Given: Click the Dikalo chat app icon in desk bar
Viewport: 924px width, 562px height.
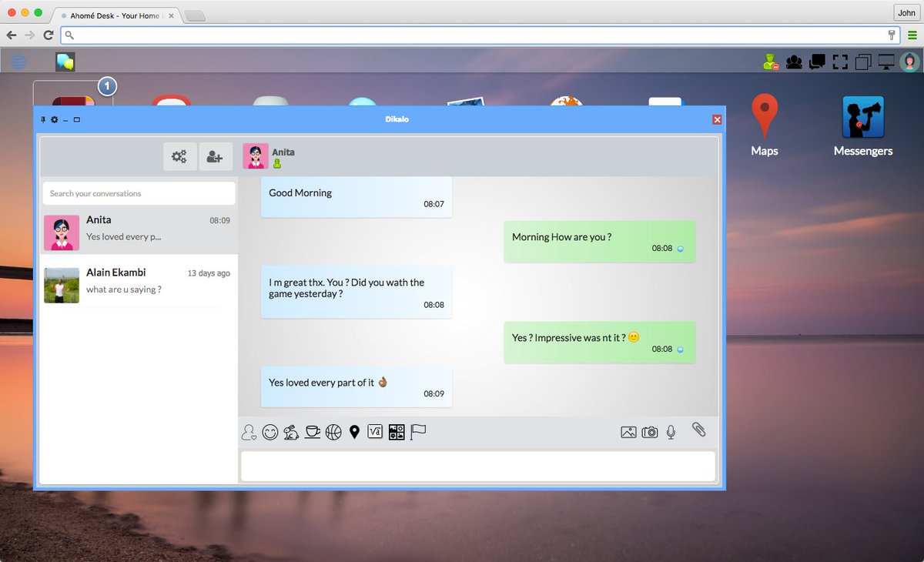Looking at the screenshot, I should [65, 62].
